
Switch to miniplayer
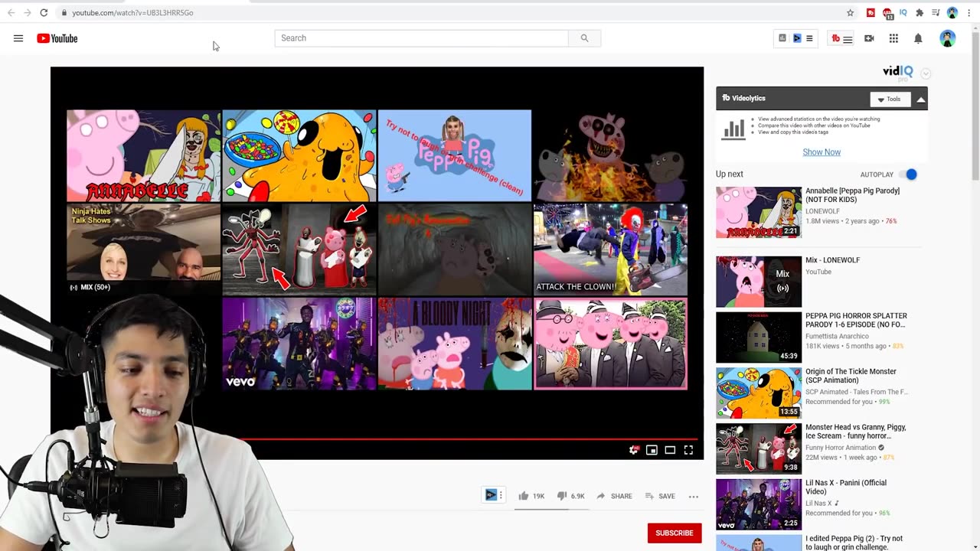click(x=652, y=450)
